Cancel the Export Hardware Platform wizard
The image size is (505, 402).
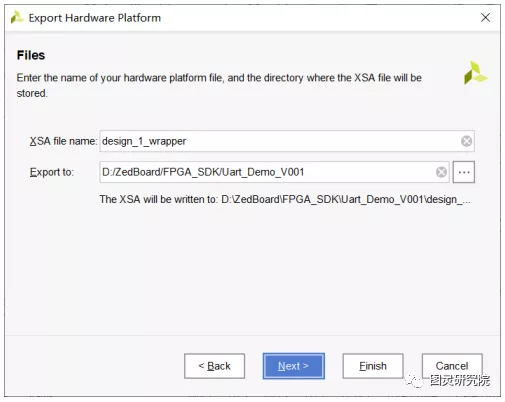point(452,366)
